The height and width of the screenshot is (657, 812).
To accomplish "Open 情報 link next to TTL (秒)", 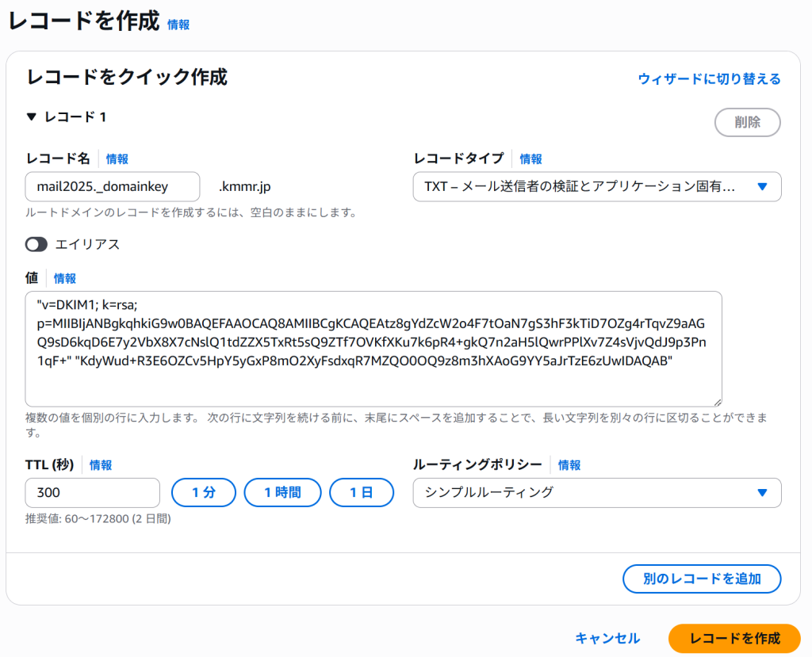I will point(101,465).
